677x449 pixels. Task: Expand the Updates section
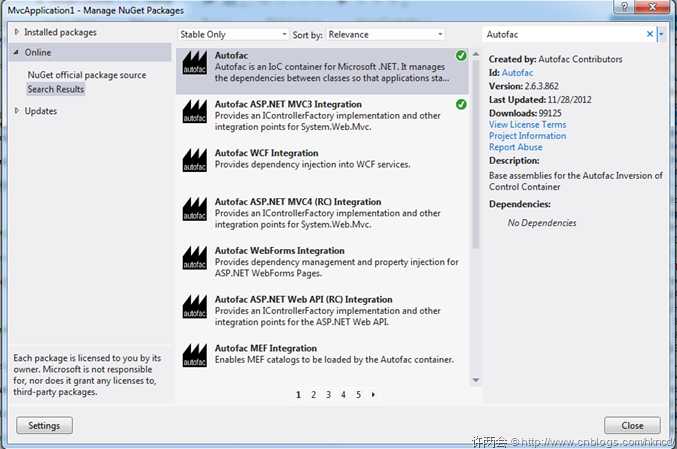pos(17,111)
